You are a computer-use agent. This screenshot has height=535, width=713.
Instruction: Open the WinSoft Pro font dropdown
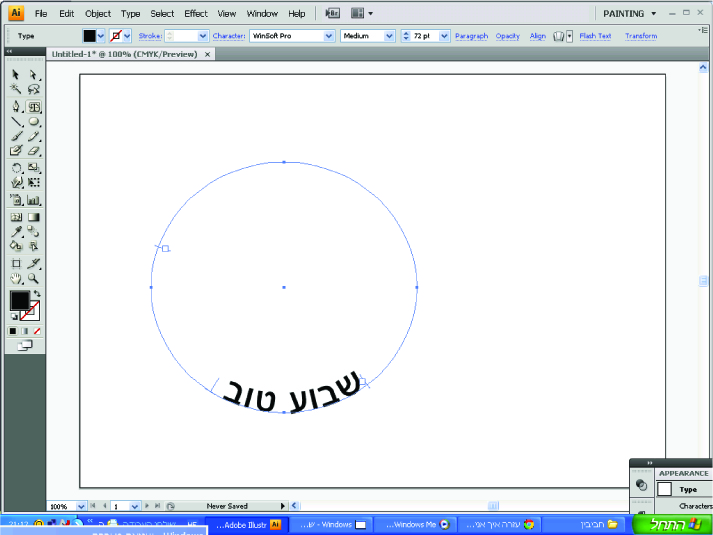329,36
